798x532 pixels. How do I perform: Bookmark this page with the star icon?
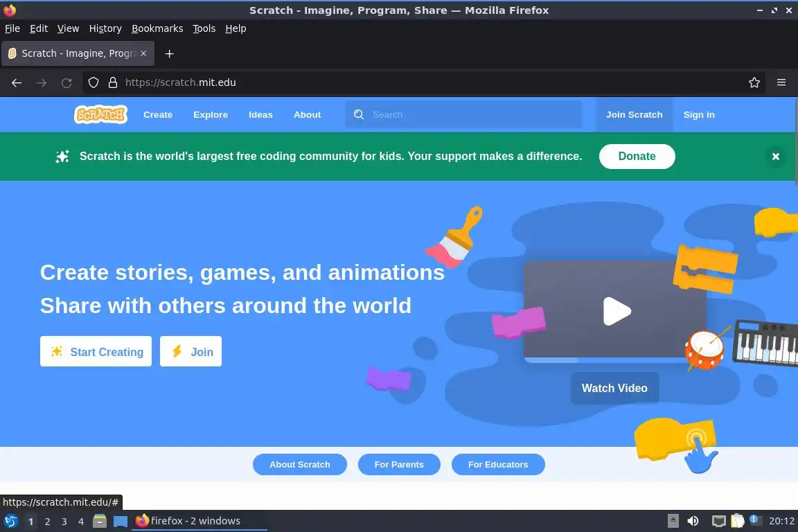[x=754, y=82]
